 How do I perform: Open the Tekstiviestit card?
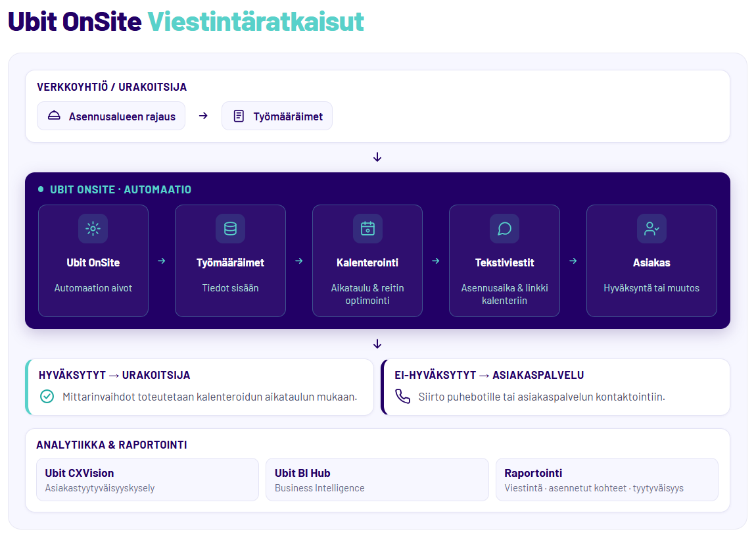pos(504,261)
